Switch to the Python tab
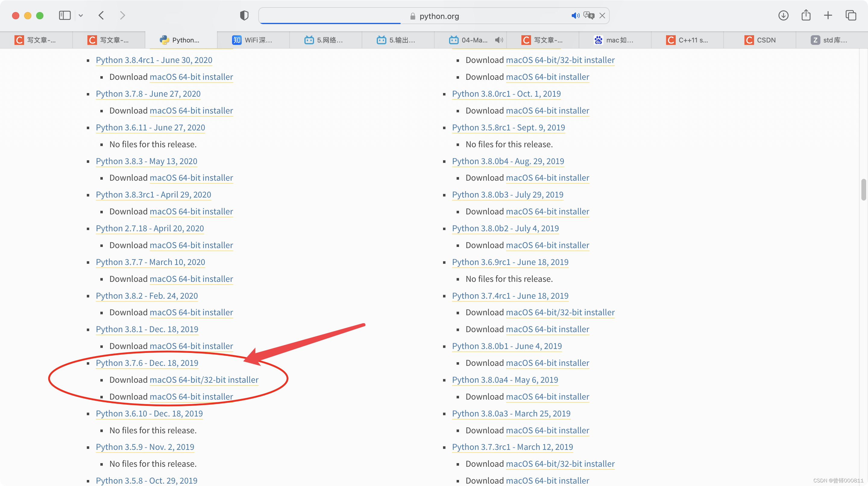Viewport: 868px width, 486px height. [181, 40]
